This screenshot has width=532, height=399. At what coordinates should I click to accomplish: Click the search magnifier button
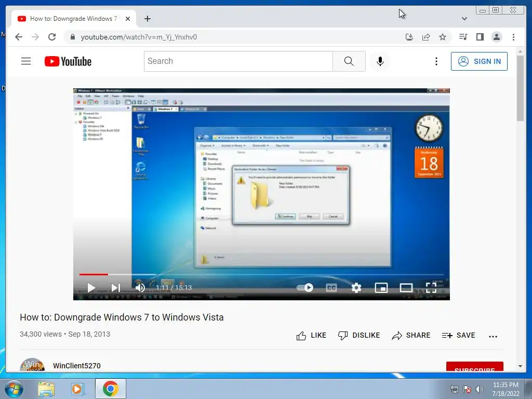(349, 61)
